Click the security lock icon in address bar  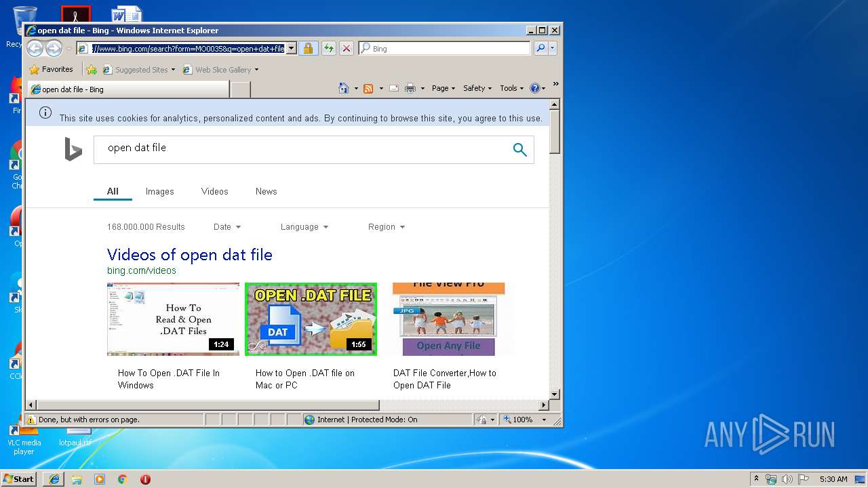pos(308,48)
